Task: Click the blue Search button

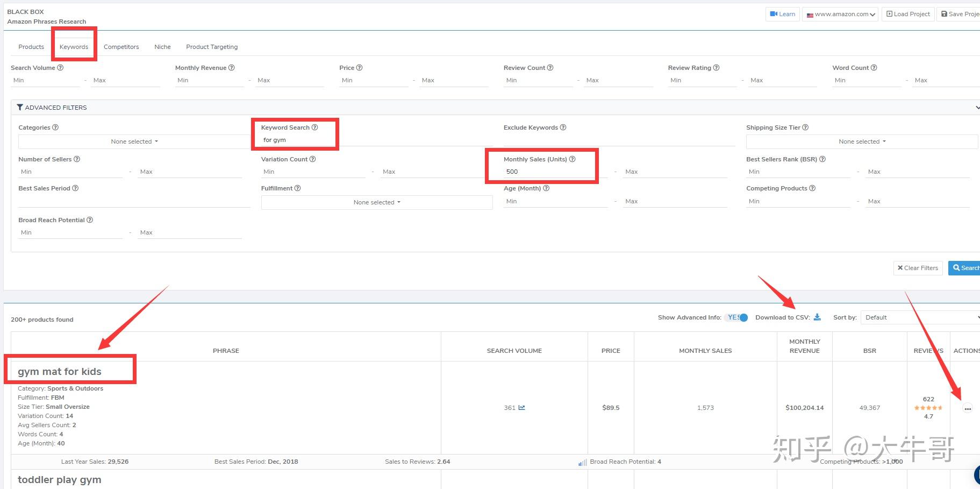Action: pos(964,268)
